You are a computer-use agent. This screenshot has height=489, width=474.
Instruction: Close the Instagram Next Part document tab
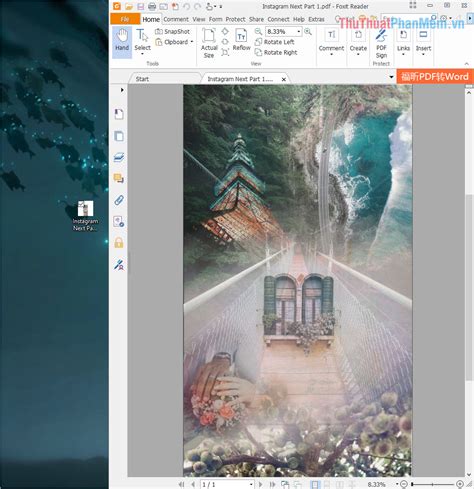coord(284,79)
